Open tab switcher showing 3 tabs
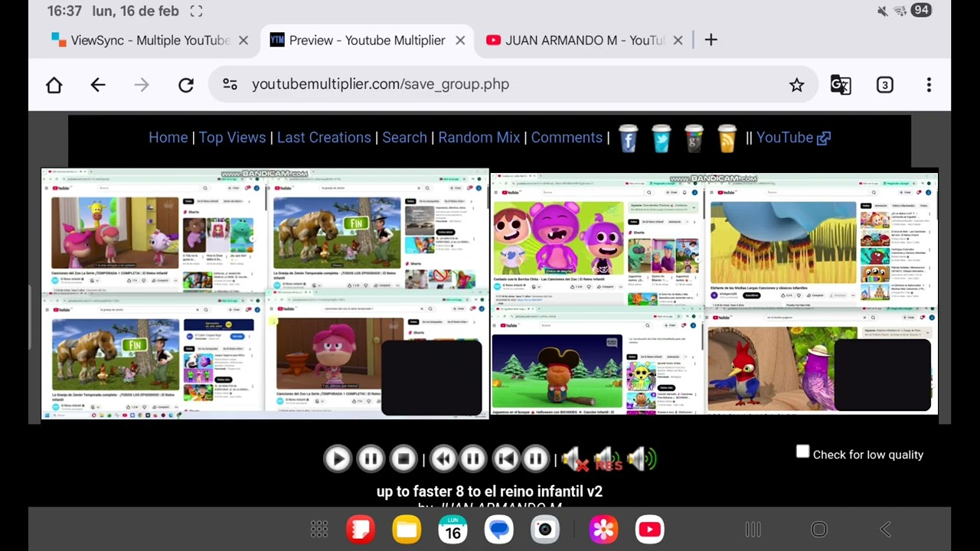The height and width of the screenshot is (551, 980). click(885, 85)
